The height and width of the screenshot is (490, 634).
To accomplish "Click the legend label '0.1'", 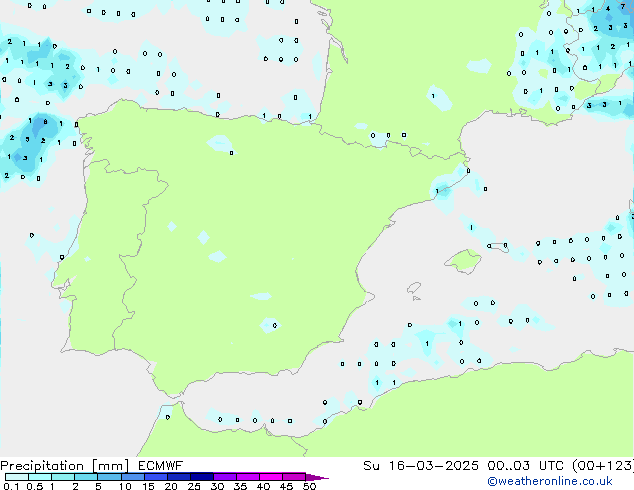I will (x=11, y=486).
